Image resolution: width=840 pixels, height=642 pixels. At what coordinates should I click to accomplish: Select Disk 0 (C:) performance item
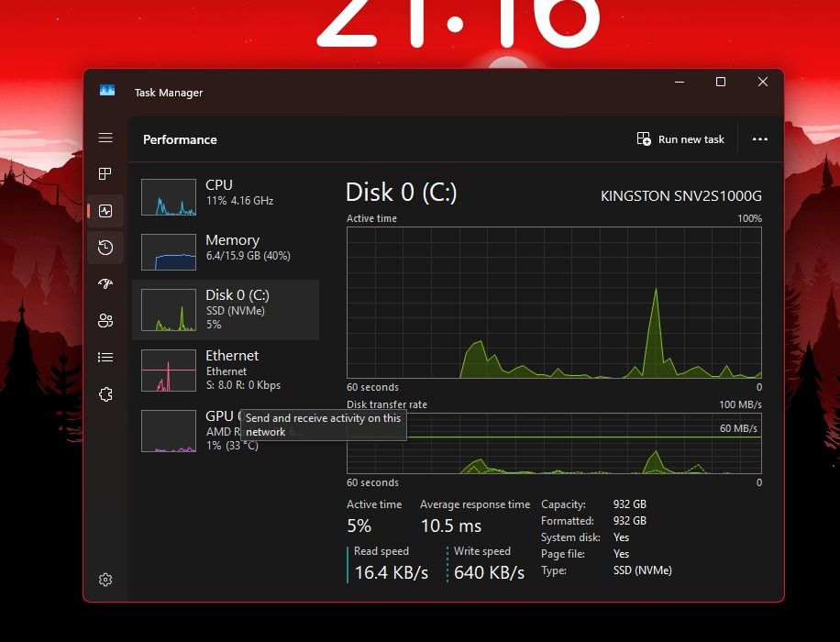[x=226, y=310]
